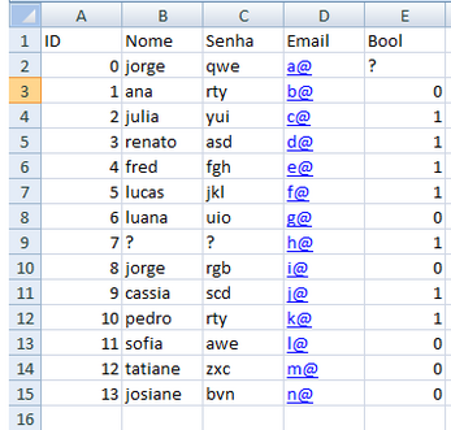Viewport: 451px width, 430px height.
Task: Select the cell containing pedro
Action: 162,318
